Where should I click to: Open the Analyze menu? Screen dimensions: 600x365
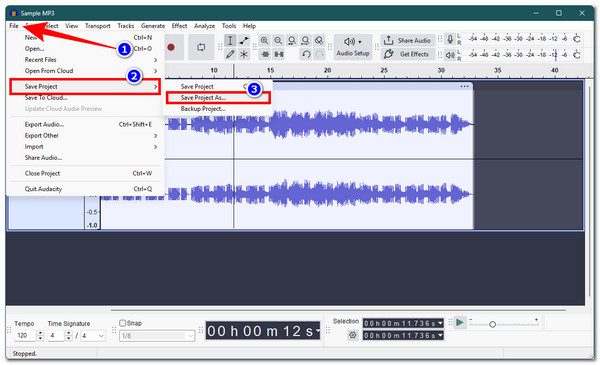click(x=204, y=26)
